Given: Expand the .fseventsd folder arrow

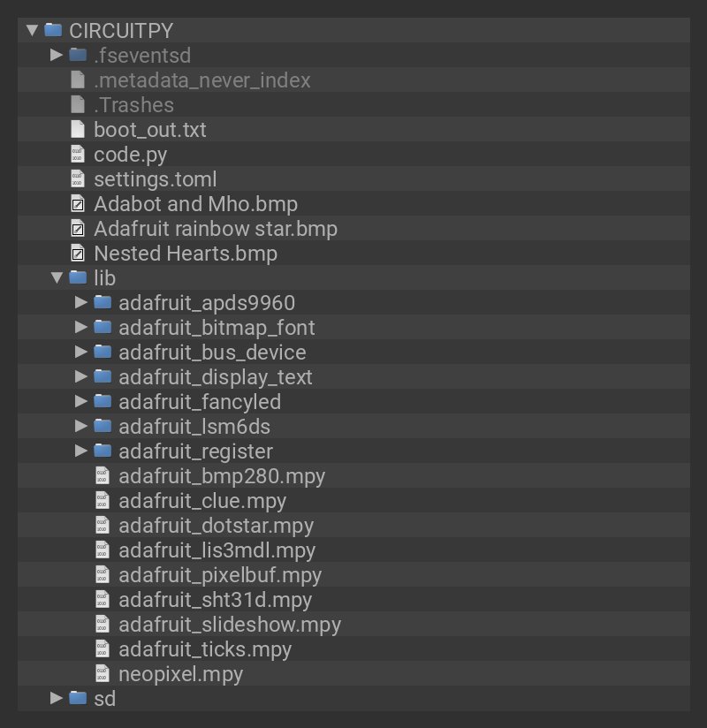Looking at the screenshot, I should point(57,55).
